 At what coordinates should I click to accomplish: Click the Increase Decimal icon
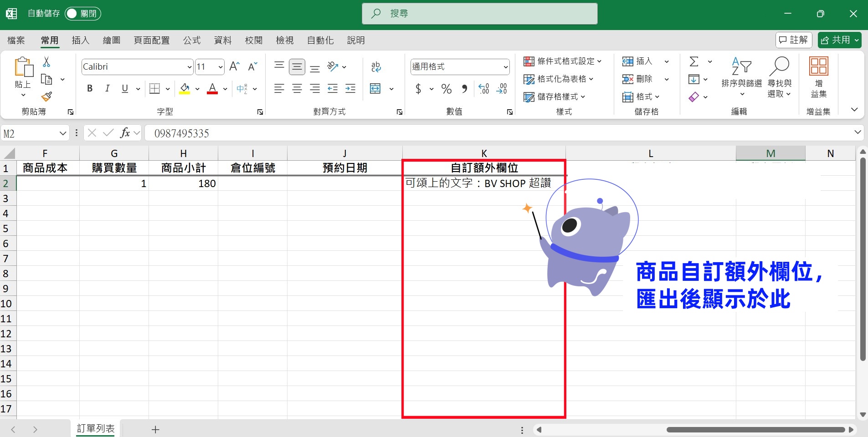click(483, 89)
